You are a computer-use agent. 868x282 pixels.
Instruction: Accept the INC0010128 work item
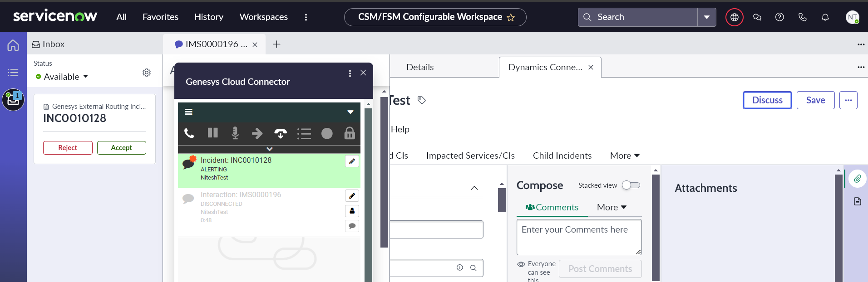122,148
